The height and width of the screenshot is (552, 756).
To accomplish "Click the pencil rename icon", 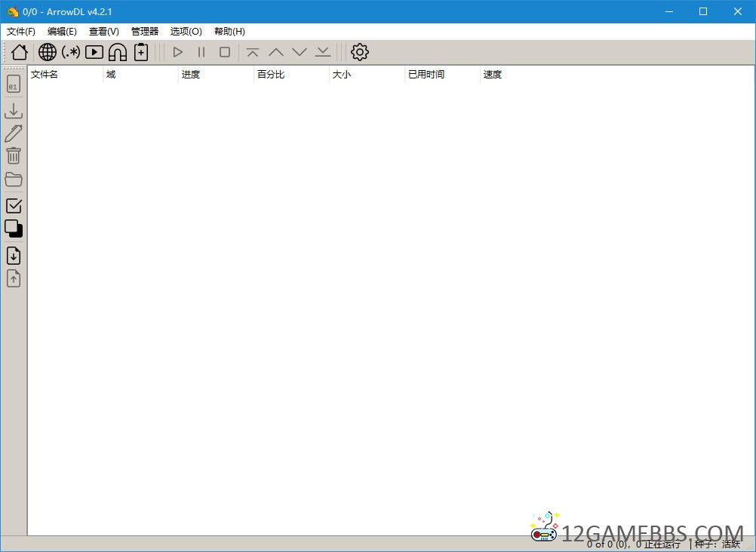I will coord(14,133).
